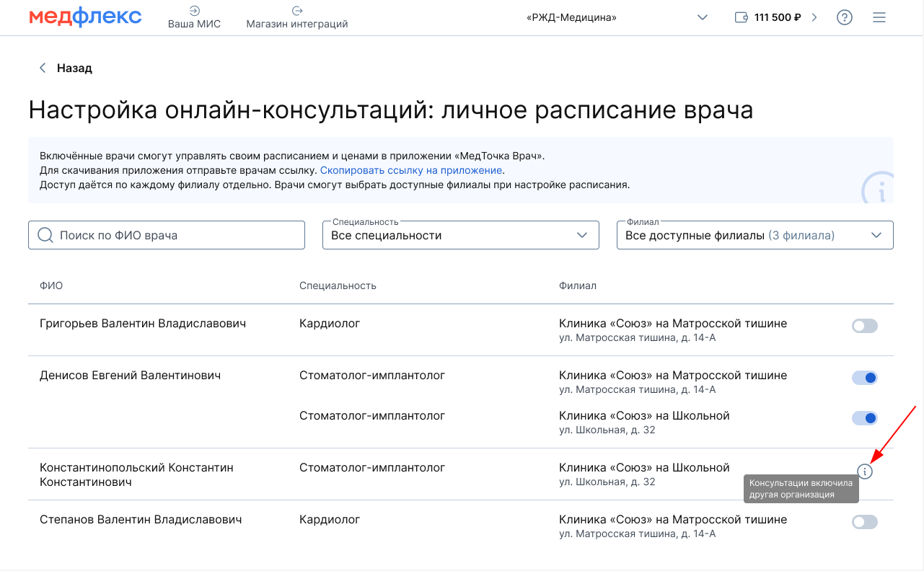This screenshot has width=924, height=571.
Task: Click the wallet balance icon
Action: (741, 17)
